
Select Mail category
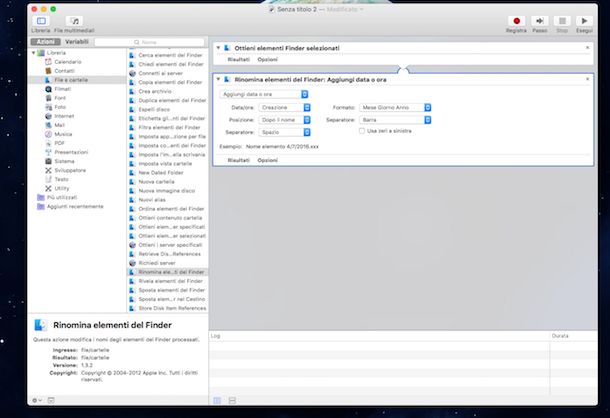[x=59, y=125]
